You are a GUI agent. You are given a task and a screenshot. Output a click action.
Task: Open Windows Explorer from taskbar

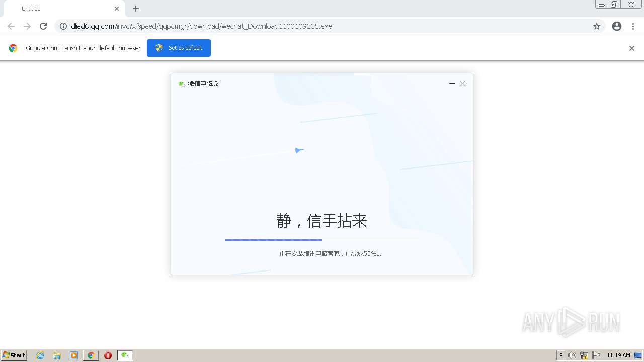click(x=57, y=355)
